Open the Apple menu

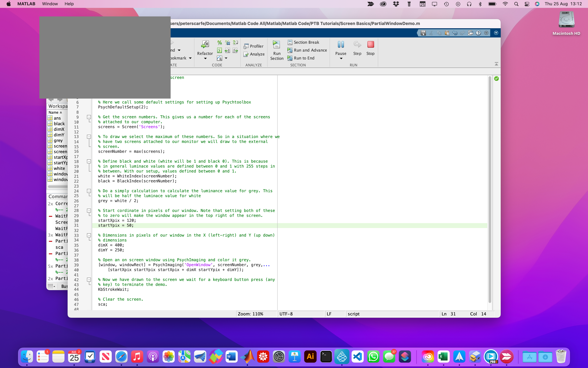tap(9, 4)
